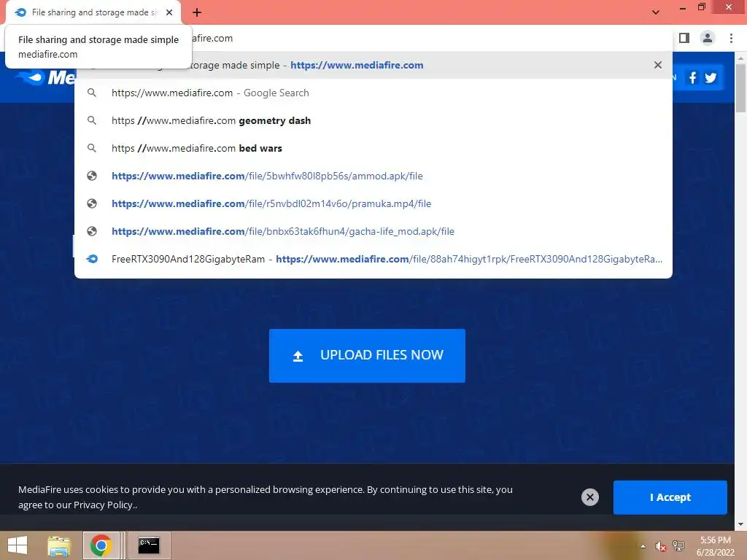Click the MediaFire logo on the page
Screen dimensions: 747x560
coord(45,77)
